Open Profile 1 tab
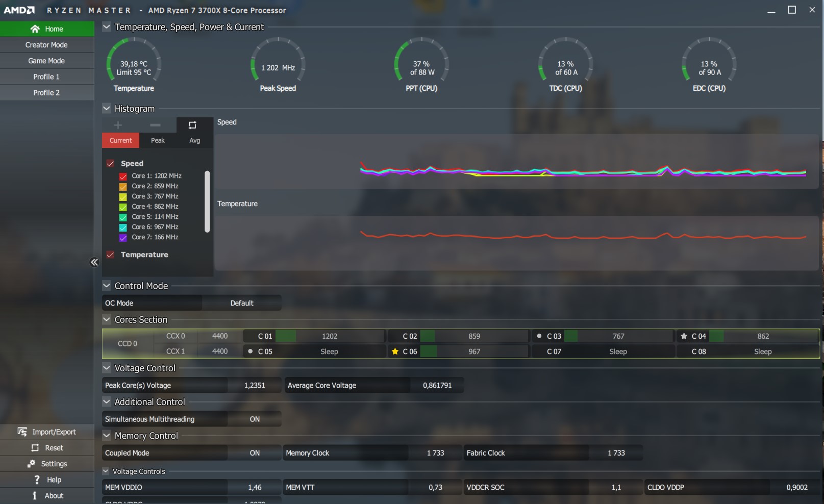Viewport: 824px width, 504px height. (x=47, y=77)
